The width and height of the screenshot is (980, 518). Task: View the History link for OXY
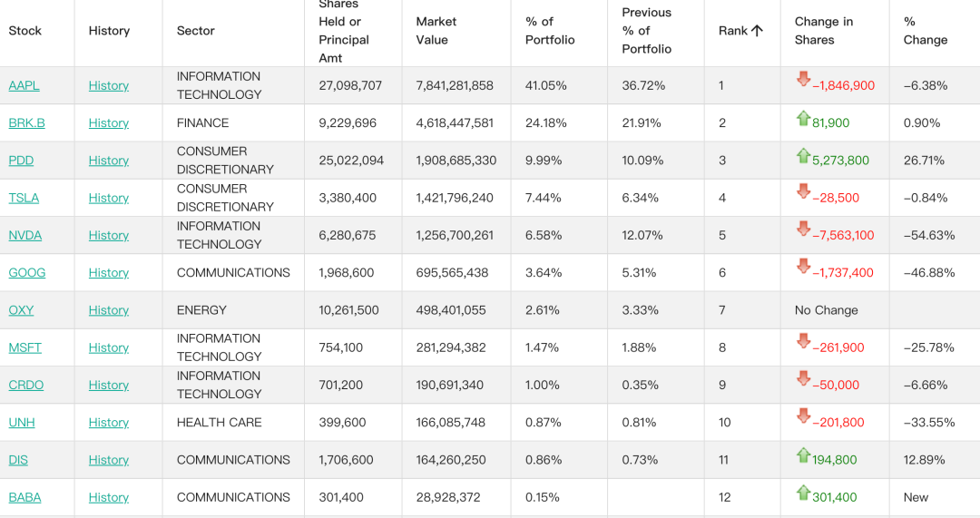coord(109,310)
